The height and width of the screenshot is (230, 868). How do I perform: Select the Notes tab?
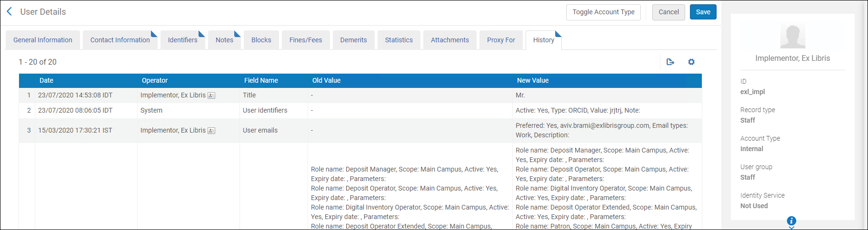pos(224,40)
